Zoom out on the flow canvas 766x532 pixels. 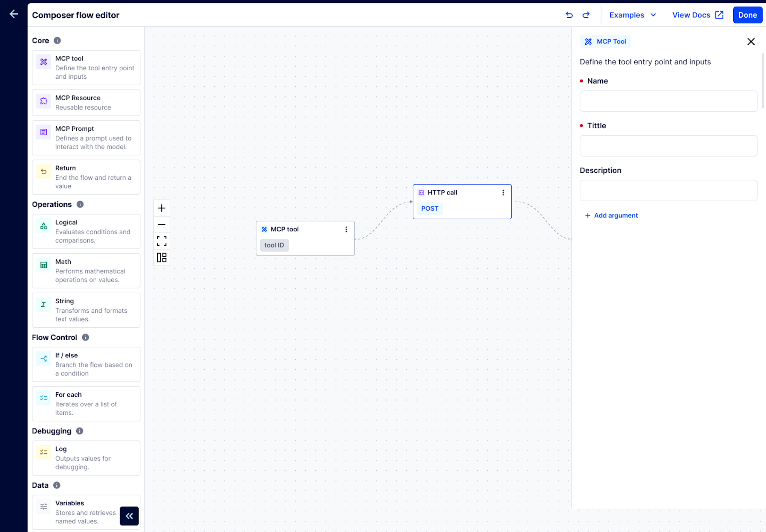pyautogui.click(x=162, y=225)
